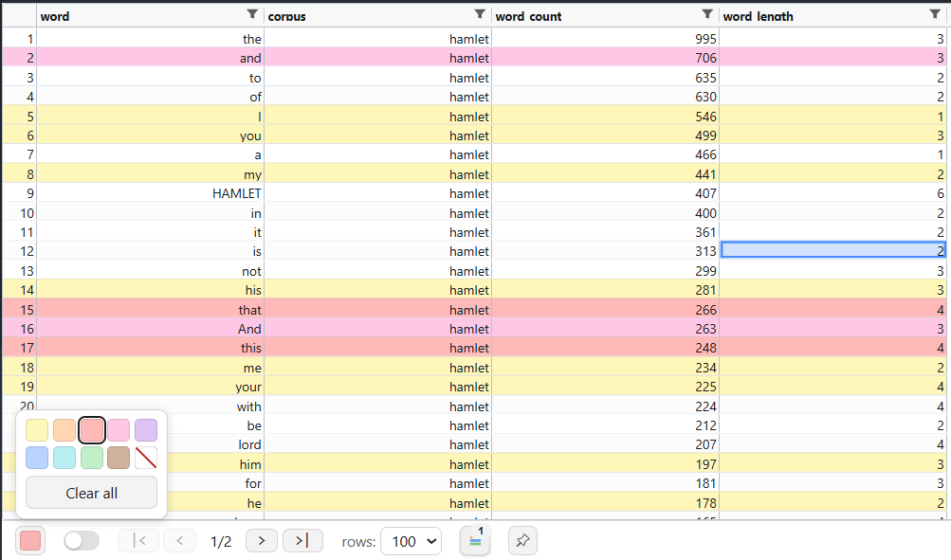Select word count cell 266
Viewport: 951px width, 560px height.
tap(605, 310)
